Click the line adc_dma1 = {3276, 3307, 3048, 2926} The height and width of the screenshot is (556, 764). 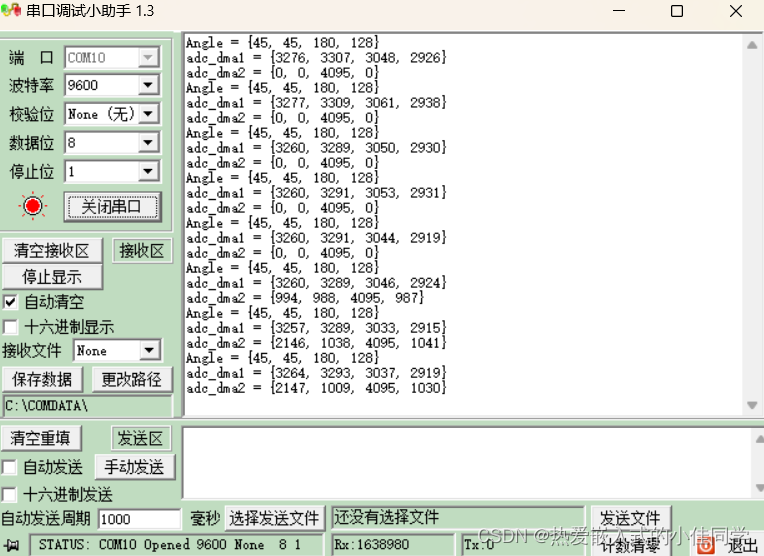(x=316, y=58)
